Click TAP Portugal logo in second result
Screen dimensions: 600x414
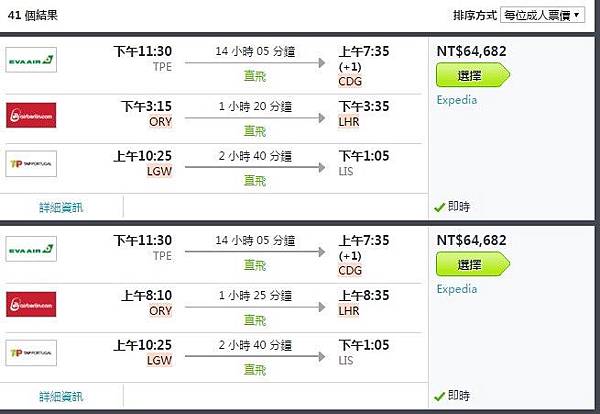tap(31, 352)
